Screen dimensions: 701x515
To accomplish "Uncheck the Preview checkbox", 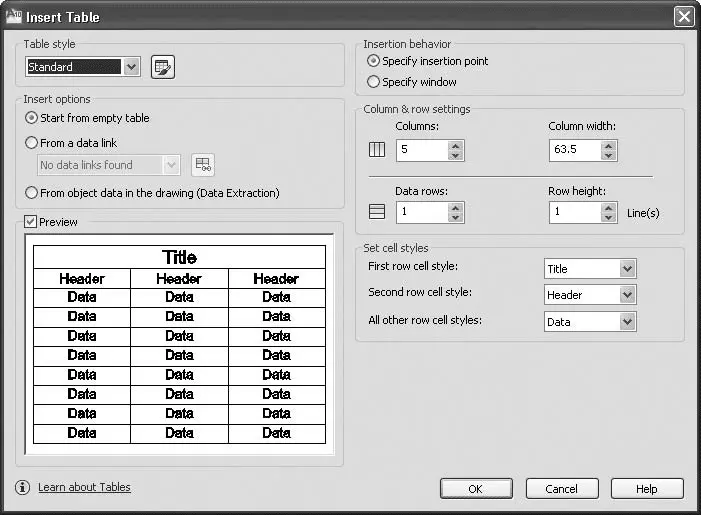I will (30, 222).
